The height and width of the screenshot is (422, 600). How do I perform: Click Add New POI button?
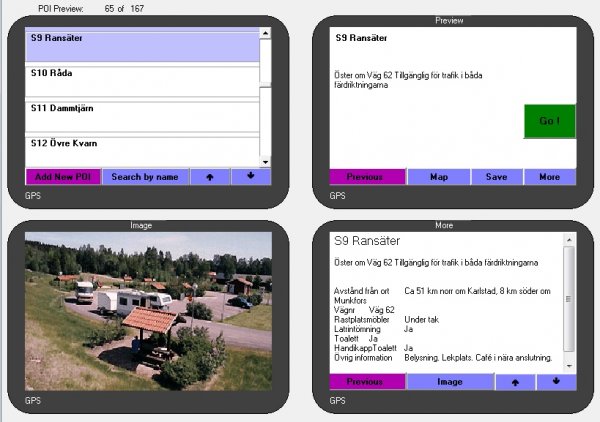pos(63,177)
